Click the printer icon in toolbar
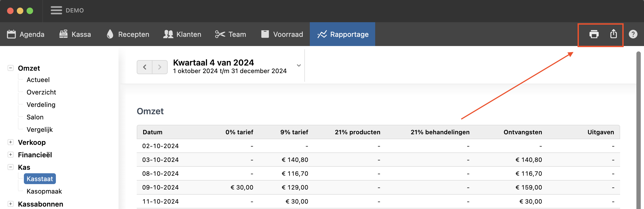The width and height of the screenshot is (644, 209). tap(594, 34)
